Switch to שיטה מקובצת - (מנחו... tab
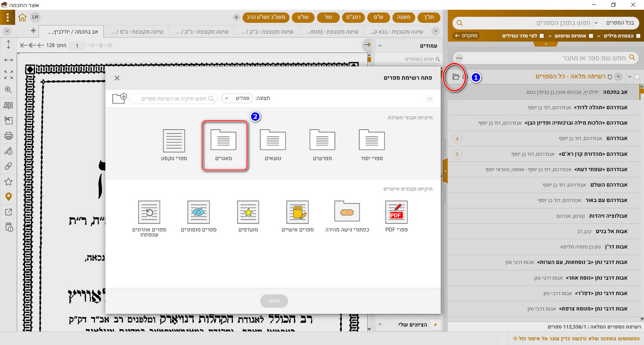Image resolution: width=644 pixels, height=345 pixels. click(x=331, y=32)
